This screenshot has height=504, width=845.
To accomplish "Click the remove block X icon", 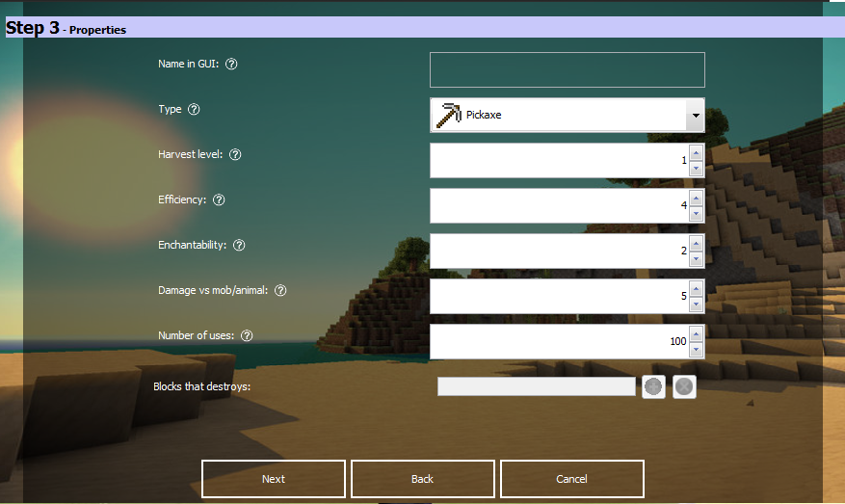I will click(684, 386).
